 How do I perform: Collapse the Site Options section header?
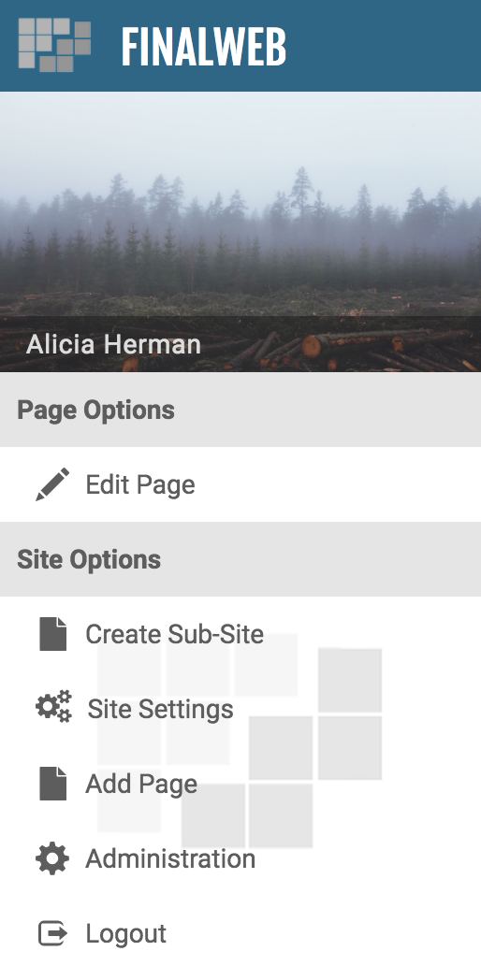pos(240,559)
